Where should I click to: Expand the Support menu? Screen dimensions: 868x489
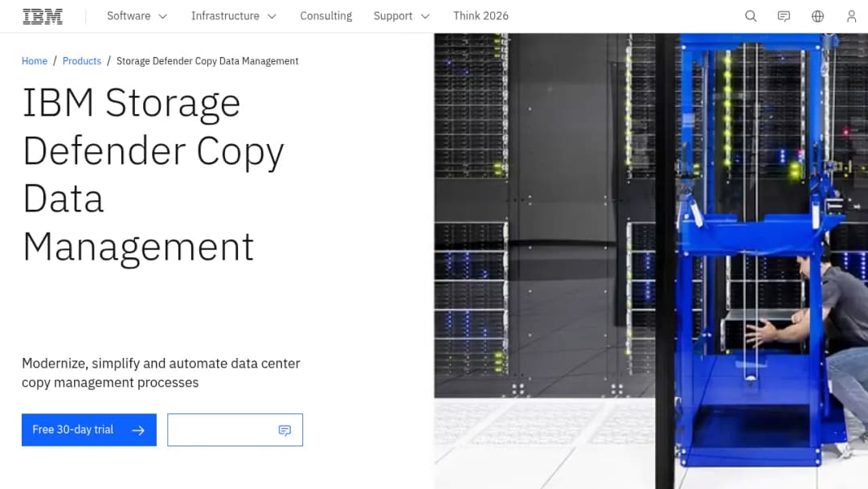[401, 16]
